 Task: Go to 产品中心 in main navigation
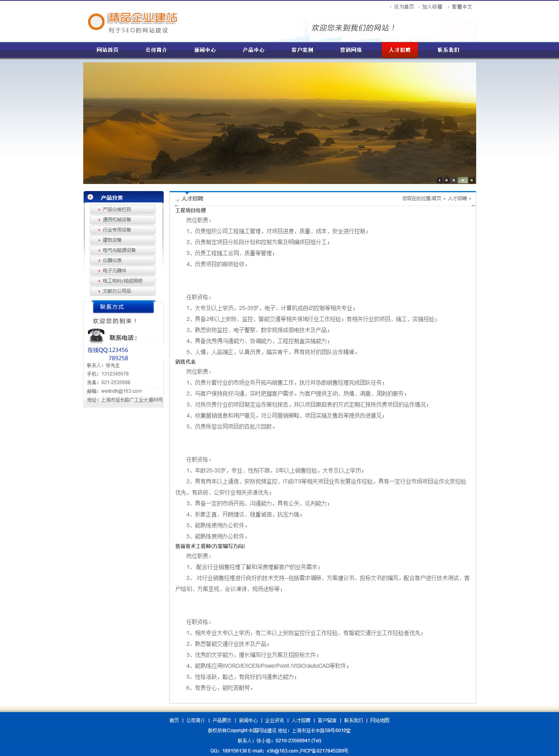254,50
